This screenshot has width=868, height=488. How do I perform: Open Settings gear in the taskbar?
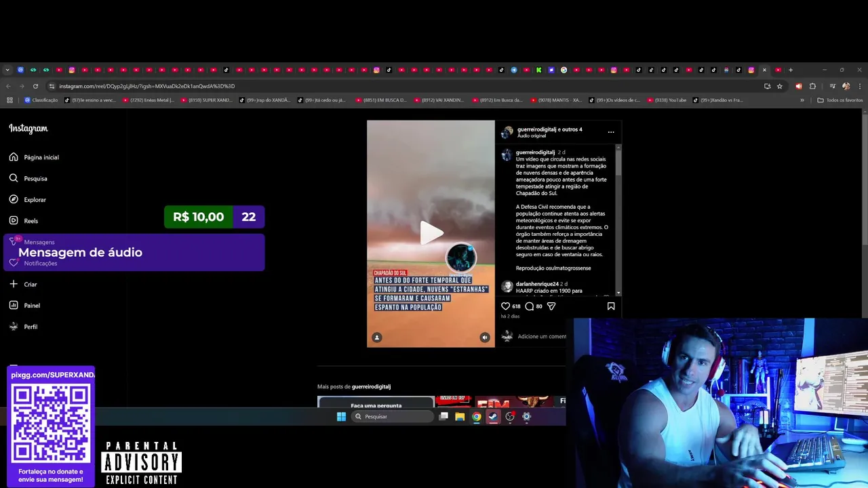tap(526, 417)
